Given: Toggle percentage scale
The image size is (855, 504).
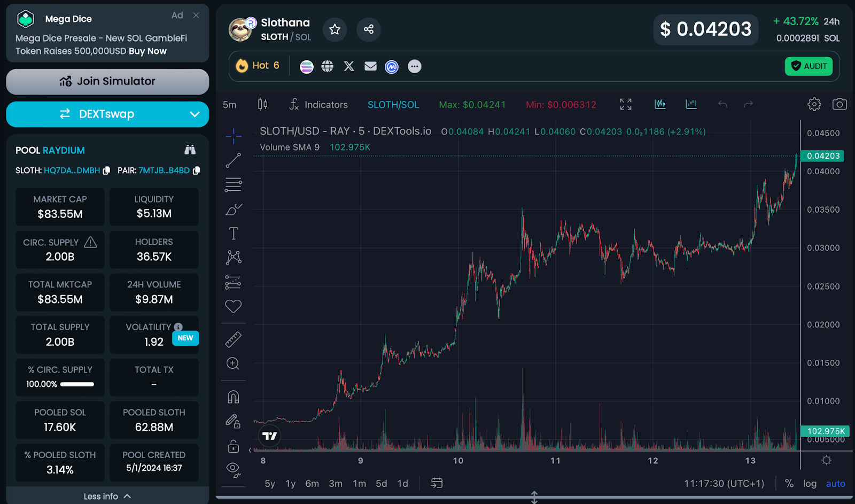Looking at the screenshot, I should [x=789, y=484].
